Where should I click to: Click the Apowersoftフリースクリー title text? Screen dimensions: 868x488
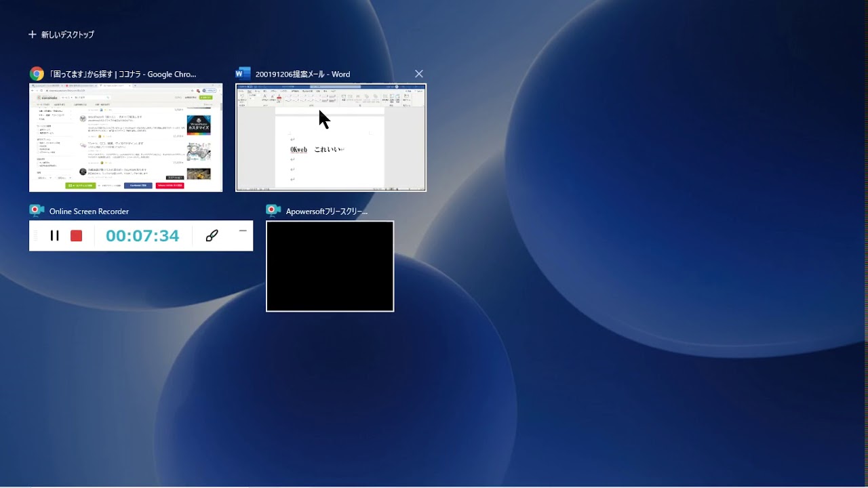point(327,211)
